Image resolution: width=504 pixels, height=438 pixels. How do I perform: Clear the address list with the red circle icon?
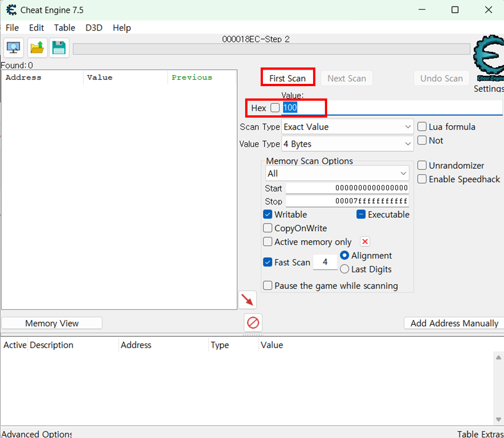[253, 323]
